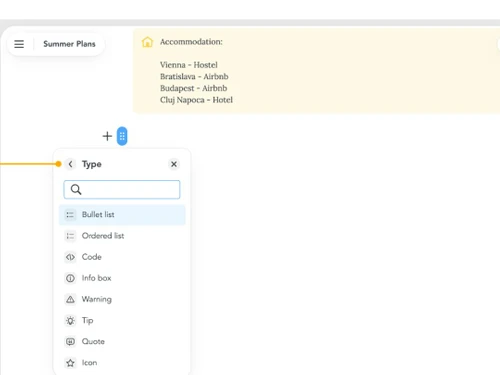Click the 'Accommodation:' heading text
This screenshot has height=375, width=500.
click(191, 42)
